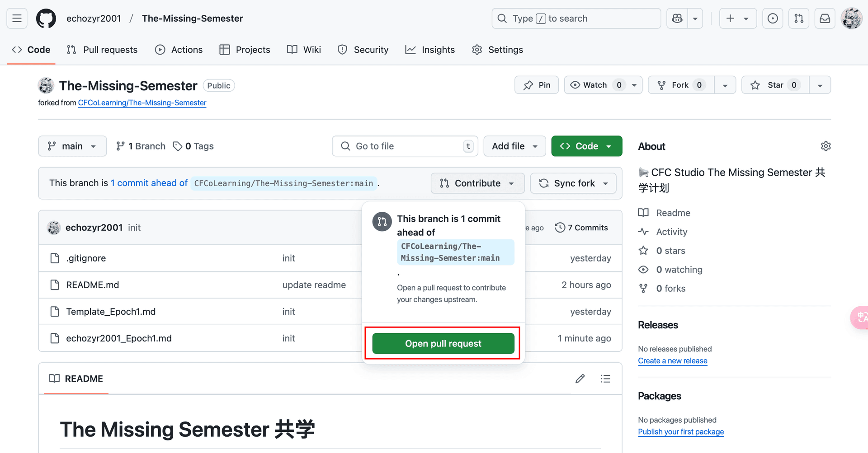Viewport: 868px width, 453px height.
Task: Open the Copilot chat icon
Action: click(x=677, y=19)
